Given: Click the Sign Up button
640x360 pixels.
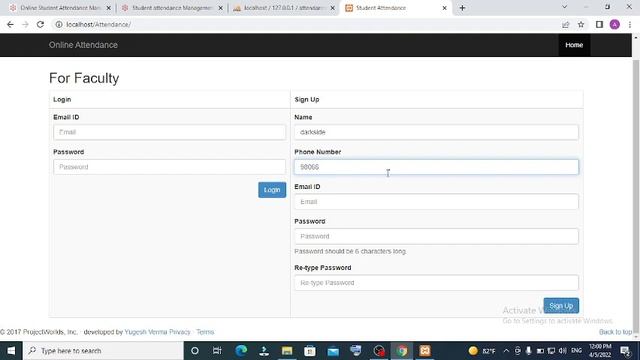Looking at the screenshot, I should coord(561,306).
